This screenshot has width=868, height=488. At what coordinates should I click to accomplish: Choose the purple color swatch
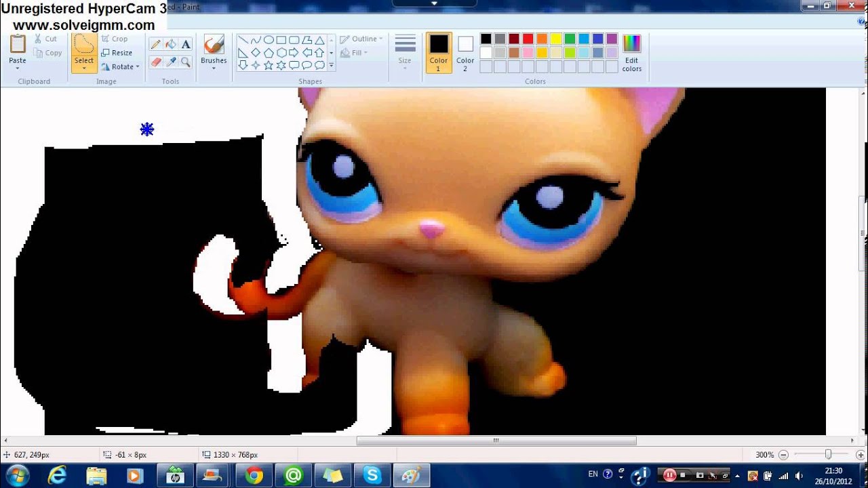tap(612, 39)
